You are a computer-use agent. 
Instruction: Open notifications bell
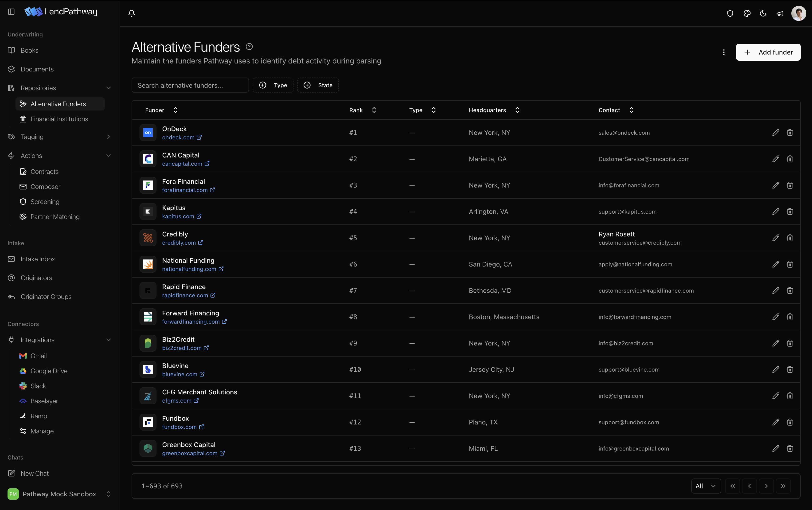click(132, 13)
